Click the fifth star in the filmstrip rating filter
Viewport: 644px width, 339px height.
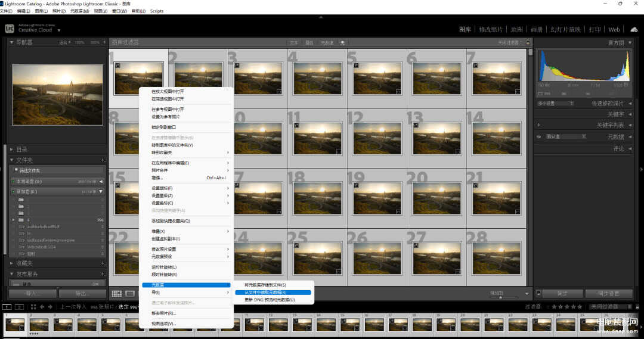580,307
